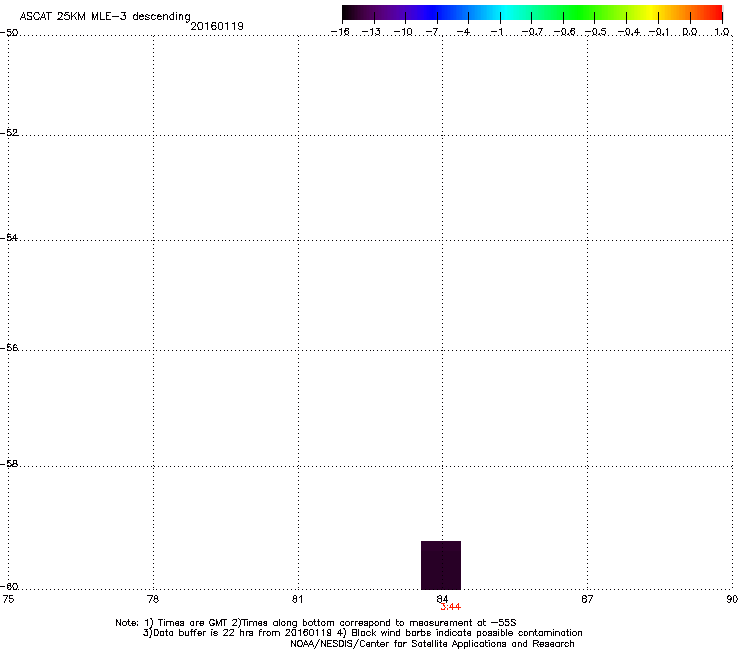Click the -54 latitude axis label
Image resolution: width=740 pixels, height=650 pixels.
click(9, 237)
